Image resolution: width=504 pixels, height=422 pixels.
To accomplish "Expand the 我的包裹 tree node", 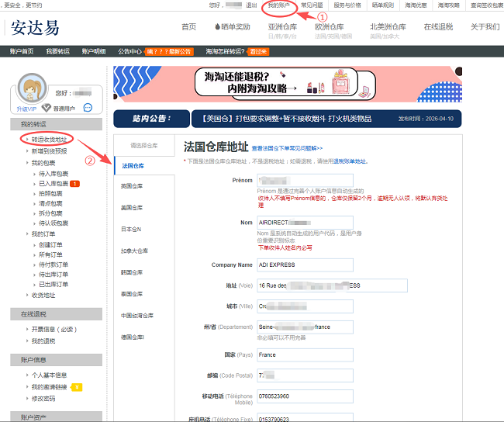I will (x=43, y=163).
